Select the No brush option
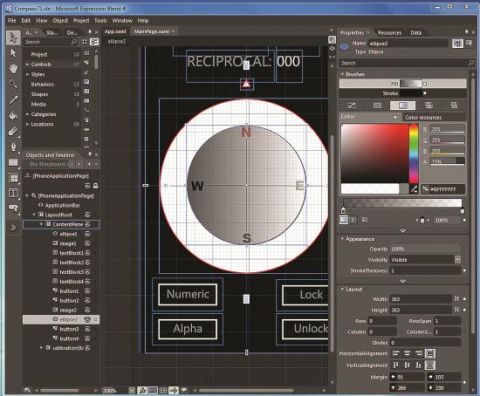Image resolution: width=480 pixels, height=396 pixels. 352,106
